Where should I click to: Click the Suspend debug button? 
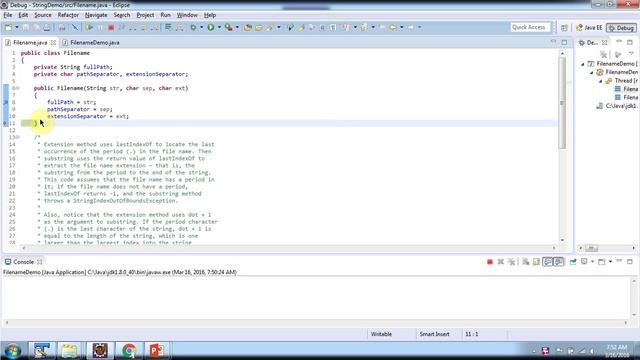[x=100, y=27]
